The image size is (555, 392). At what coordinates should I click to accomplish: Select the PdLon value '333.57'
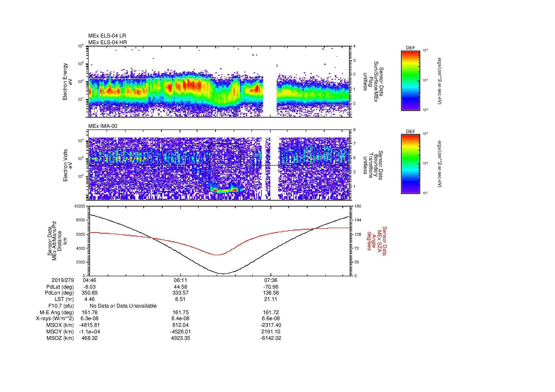(x=181, y=293)
